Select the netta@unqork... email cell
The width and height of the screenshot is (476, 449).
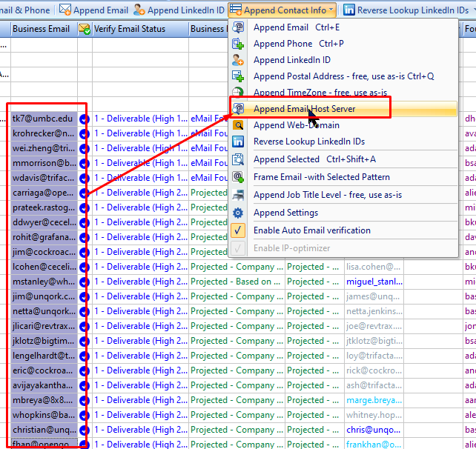tap(44, 312)
